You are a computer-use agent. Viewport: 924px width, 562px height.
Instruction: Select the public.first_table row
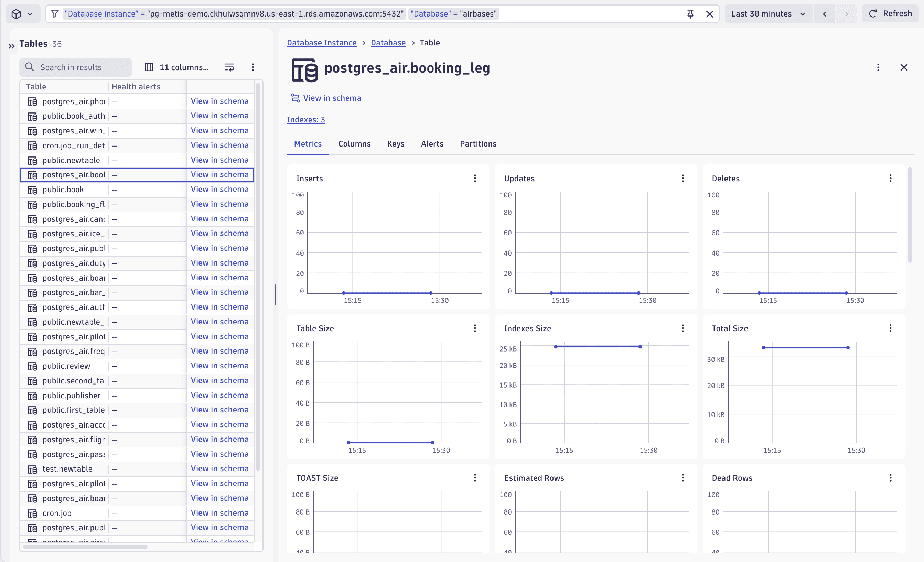[137, 410]
